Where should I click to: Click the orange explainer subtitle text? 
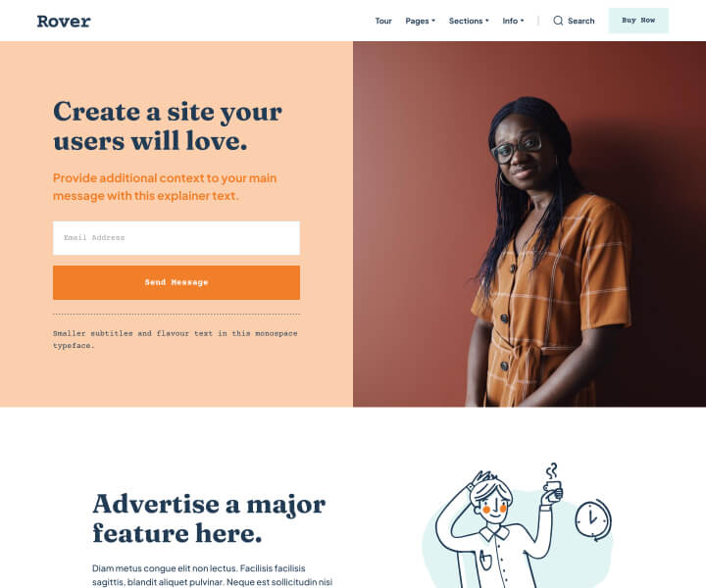[165, 187]
